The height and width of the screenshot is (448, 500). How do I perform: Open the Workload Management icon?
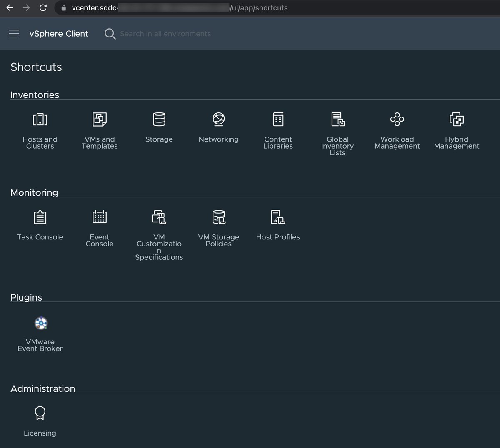click(397, 119)
